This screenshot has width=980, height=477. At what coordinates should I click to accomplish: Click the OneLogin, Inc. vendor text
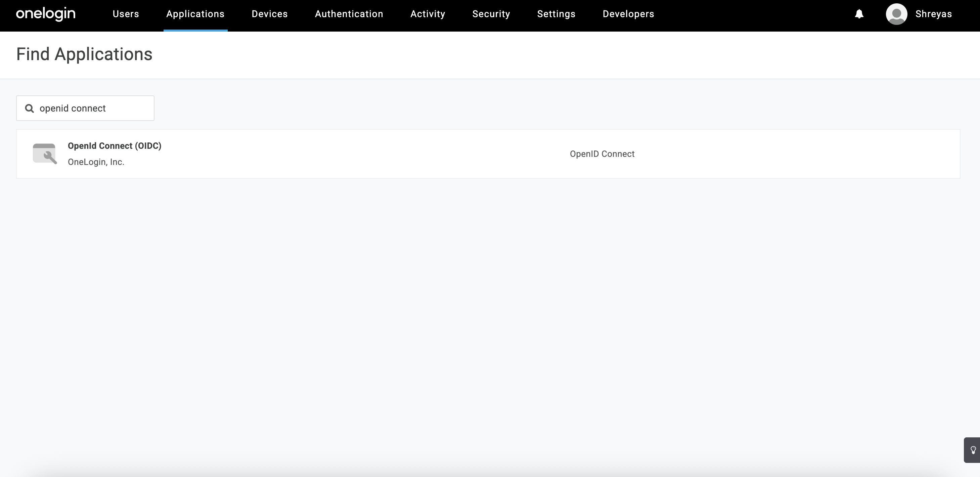pyautogui.click(x=96, y=162)
